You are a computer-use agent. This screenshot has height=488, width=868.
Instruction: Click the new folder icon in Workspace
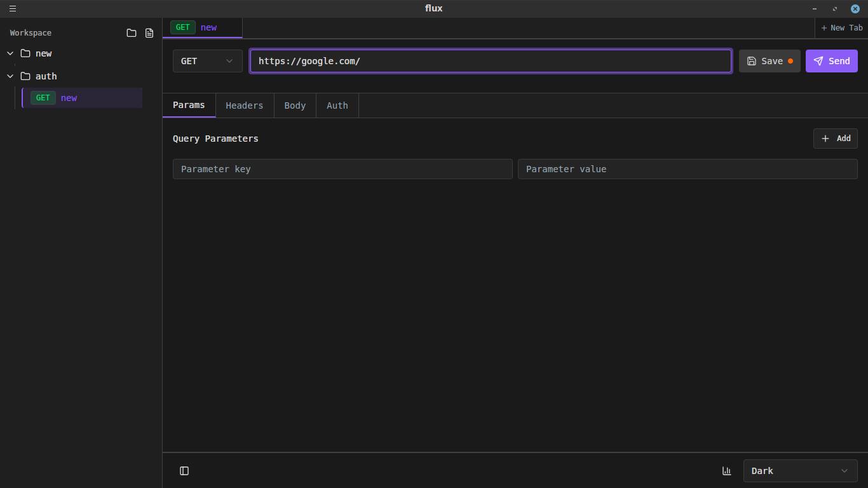point(132,33)
